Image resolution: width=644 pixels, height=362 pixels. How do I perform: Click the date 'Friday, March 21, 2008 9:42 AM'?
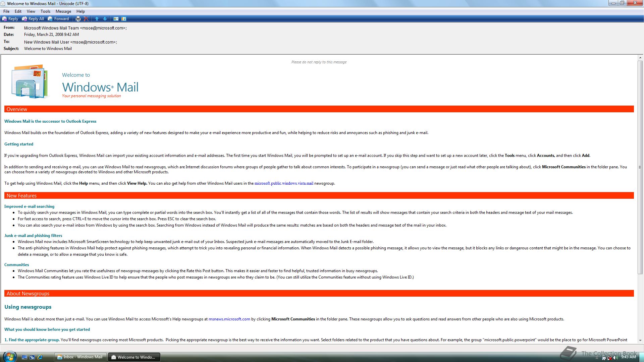pyautogui.click(x=51, y=35)
